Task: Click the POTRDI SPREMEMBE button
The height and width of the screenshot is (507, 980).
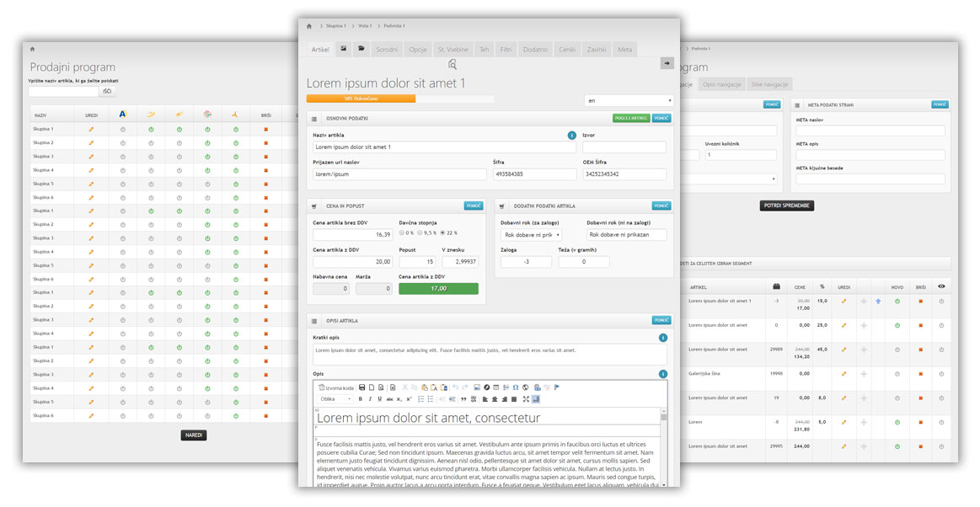Action: (x=787, y=205)
